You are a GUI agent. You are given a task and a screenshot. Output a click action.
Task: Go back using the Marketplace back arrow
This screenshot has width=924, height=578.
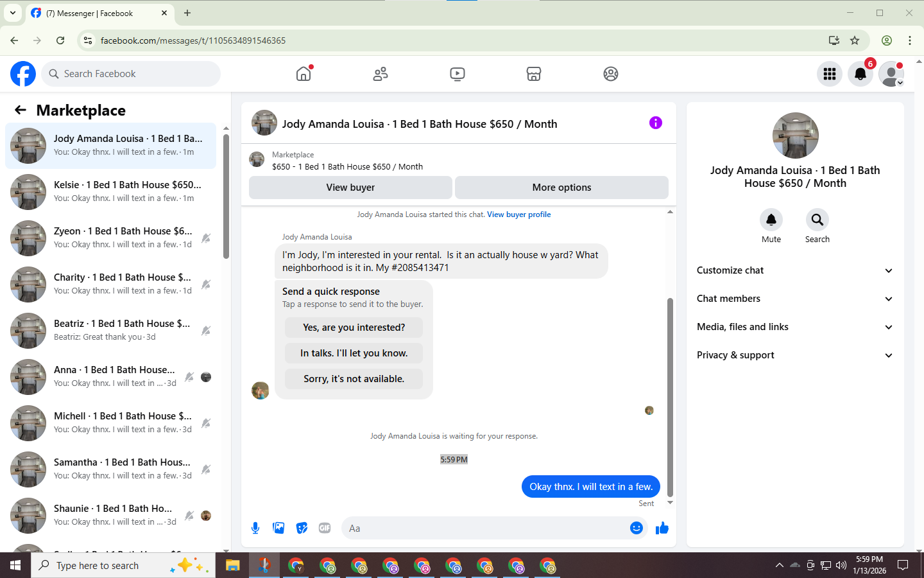tap(21, 110)
